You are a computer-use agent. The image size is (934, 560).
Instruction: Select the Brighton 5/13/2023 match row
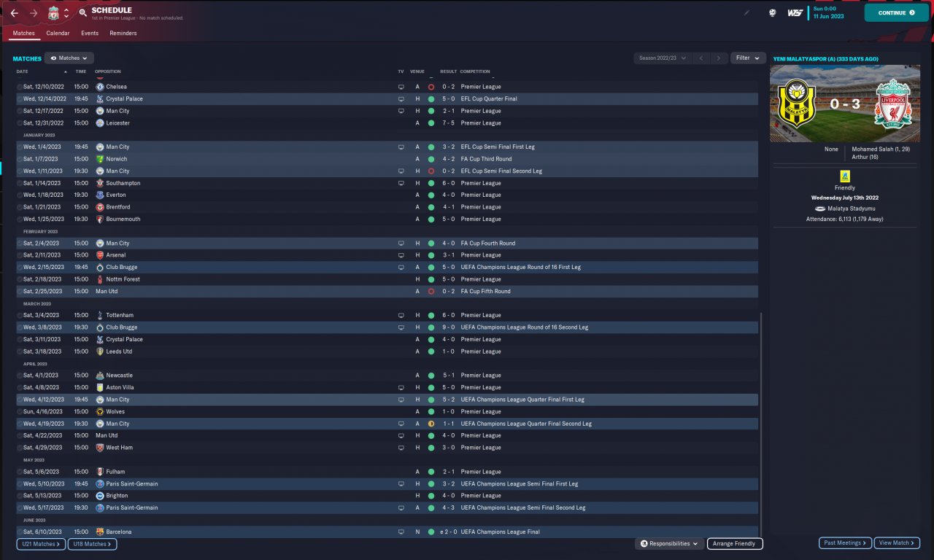[x=387, y=496]
